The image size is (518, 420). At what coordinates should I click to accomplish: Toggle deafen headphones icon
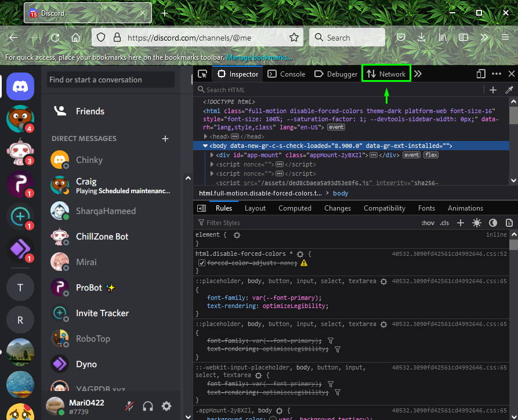coord(148,406)
